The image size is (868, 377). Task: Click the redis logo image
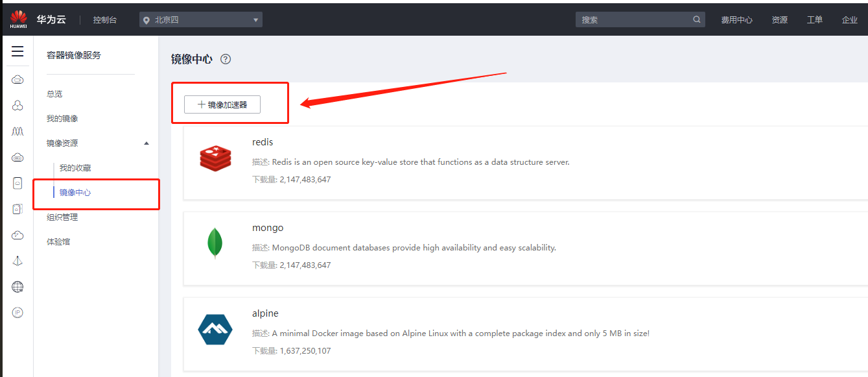[x=215, y=158]
